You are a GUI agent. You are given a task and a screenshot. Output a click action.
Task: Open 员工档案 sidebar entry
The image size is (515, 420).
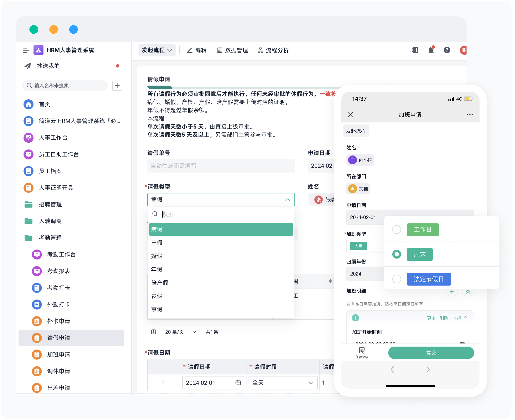tap(50, 171)
